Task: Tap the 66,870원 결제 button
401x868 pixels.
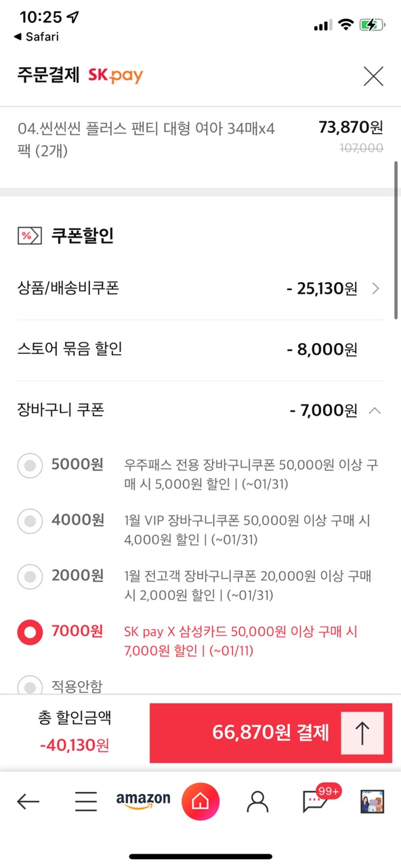Action: click(270, 733)
